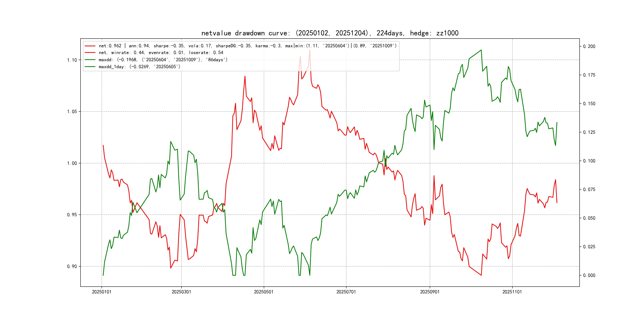The width and height of the screenshot is (644, 322).
Task: Select the maxdd -0.1968 legend text
Action: [163, 59]
